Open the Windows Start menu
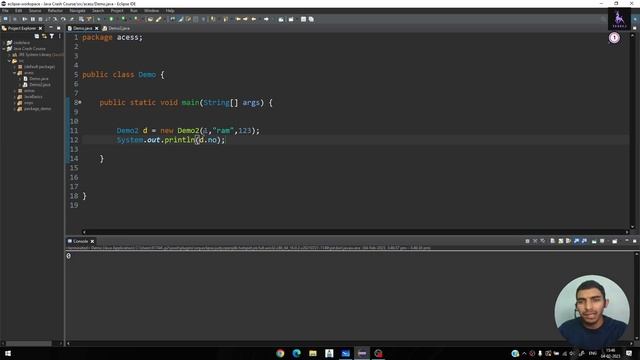The width and height of the screenshot is (640, 360). (8, 353)
